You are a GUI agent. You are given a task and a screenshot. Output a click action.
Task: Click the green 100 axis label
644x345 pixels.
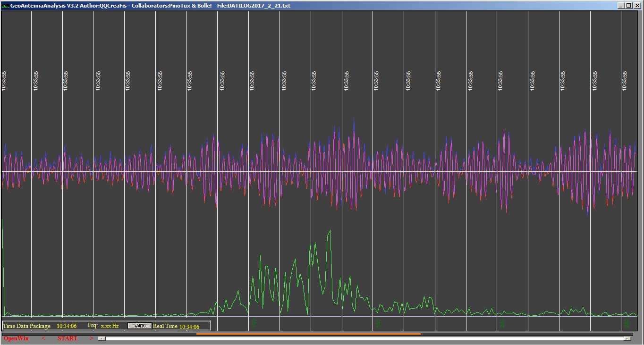pos(254,323)
